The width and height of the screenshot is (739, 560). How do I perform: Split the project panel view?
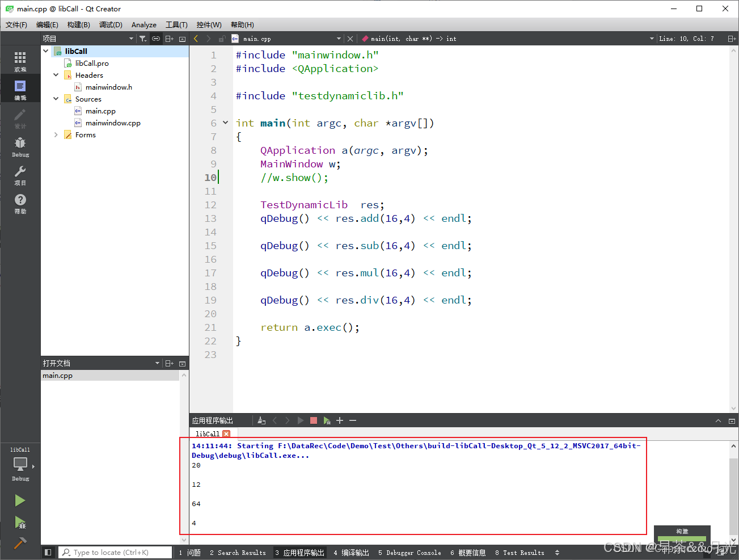169,39
